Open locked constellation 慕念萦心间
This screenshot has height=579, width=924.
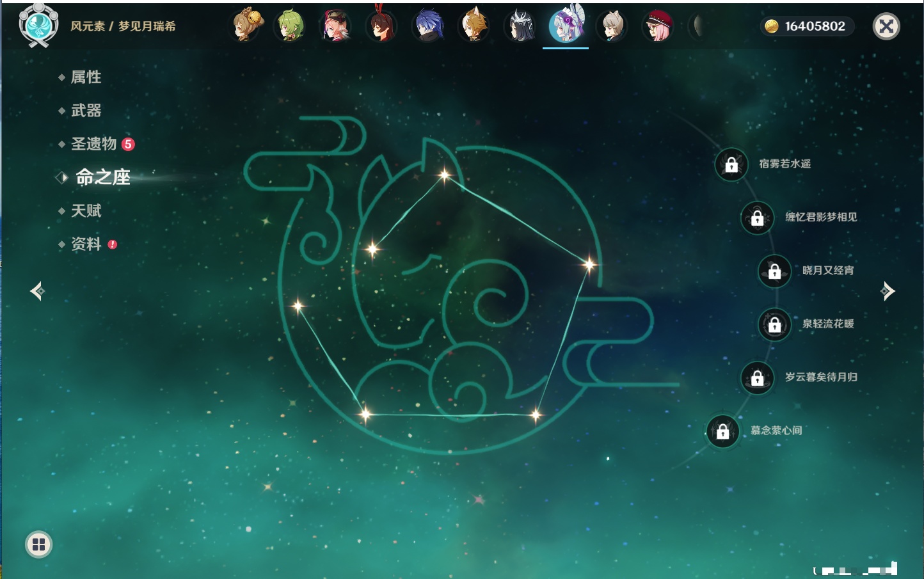coord(722,431)
